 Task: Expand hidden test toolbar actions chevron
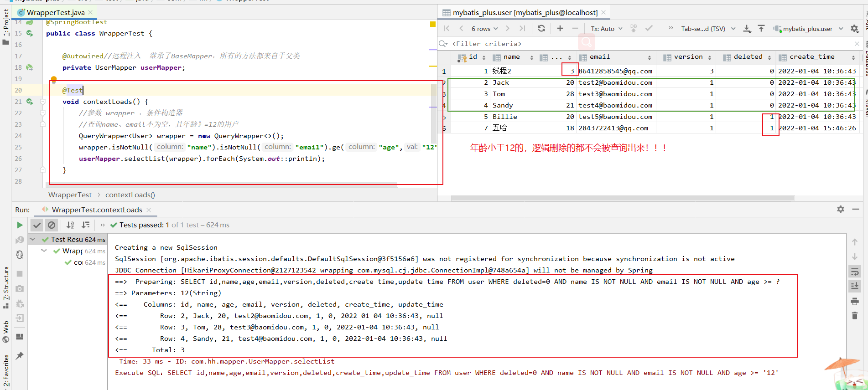[x=103, y=225]
